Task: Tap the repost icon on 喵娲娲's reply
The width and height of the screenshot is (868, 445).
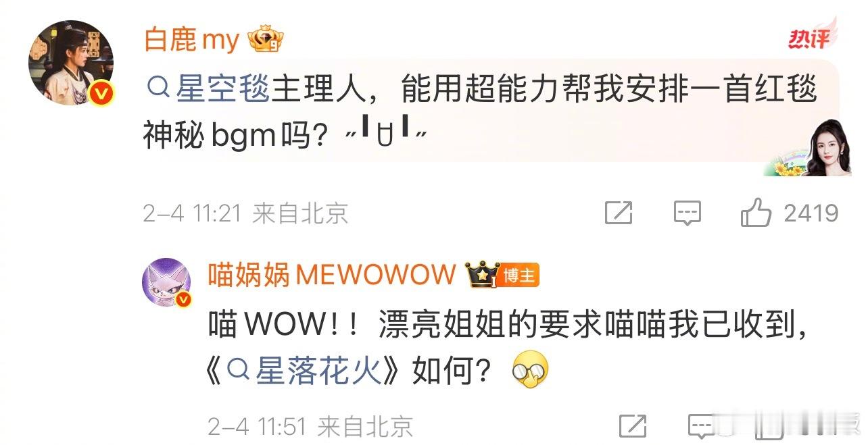Action: point(633,426)
